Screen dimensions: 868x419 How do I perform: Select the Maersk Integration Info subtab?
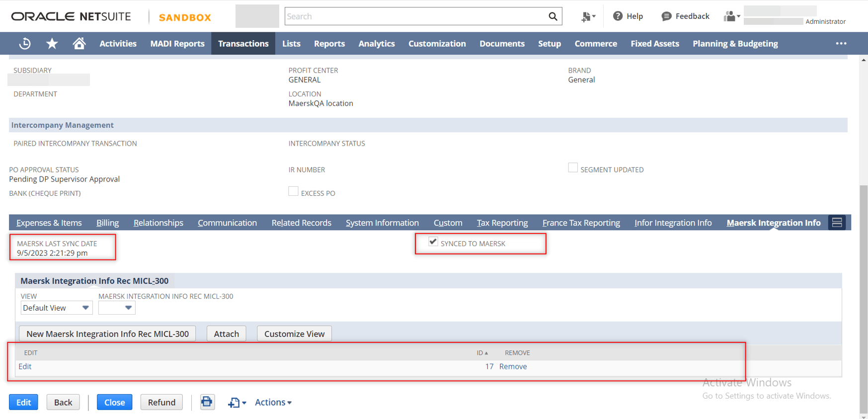774,223
